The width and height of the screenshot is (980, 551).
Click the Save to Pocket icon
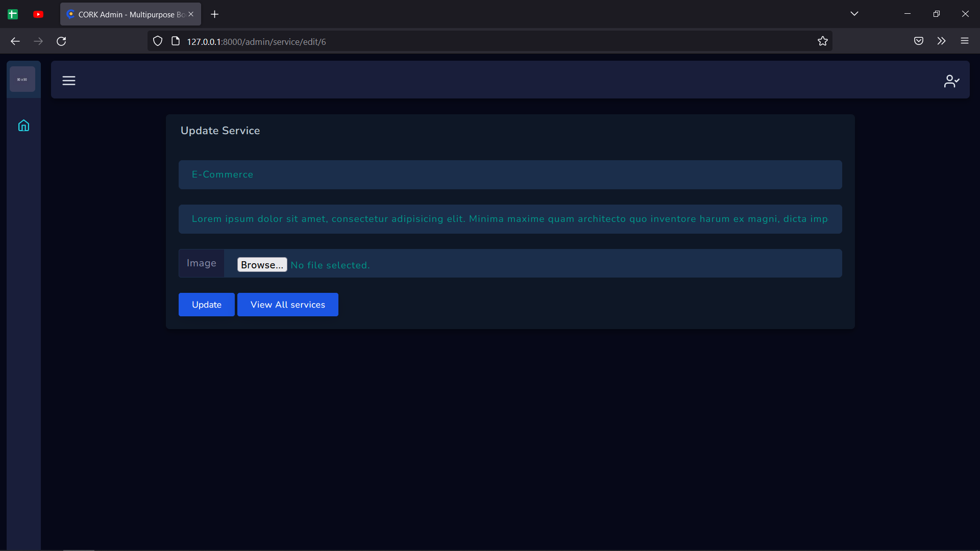(918, 41)
